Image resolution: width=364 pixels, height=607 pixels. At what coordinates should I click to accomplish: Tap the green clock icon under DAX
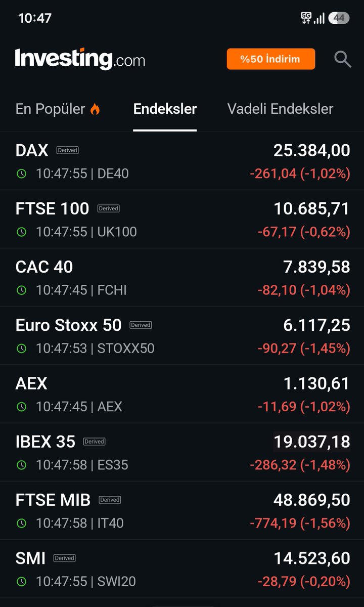click(x=21, y=174)
